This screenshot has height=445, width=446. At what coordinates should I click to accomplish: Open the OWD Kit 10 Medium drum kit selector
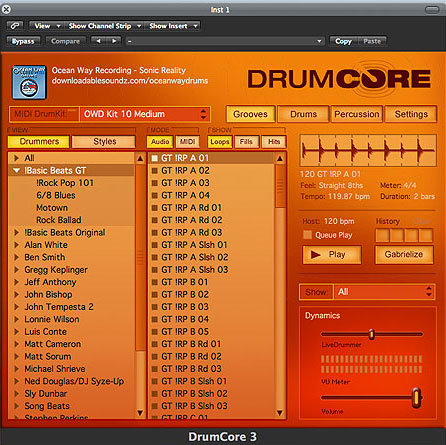pos(145,114)
